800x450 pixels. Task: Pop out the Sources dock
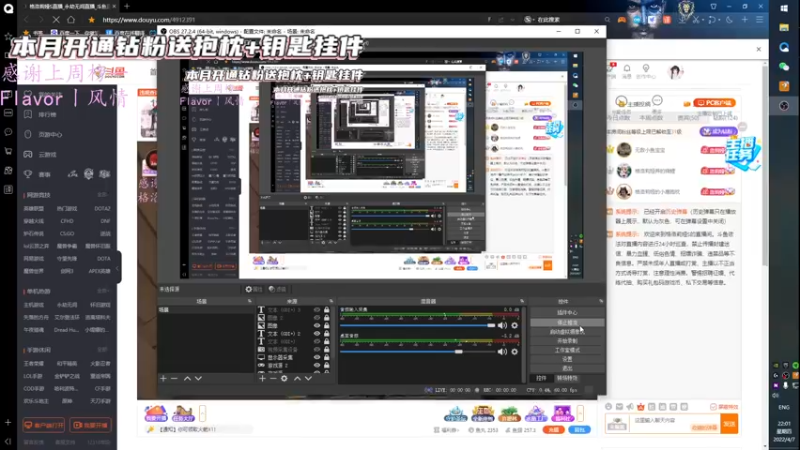[x=331, y=302]
